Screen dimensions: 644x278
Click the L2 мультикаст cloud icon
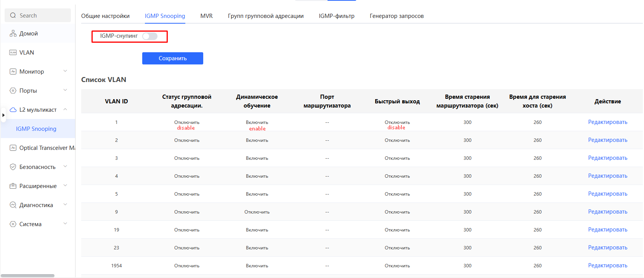click(x=13, y=110)
